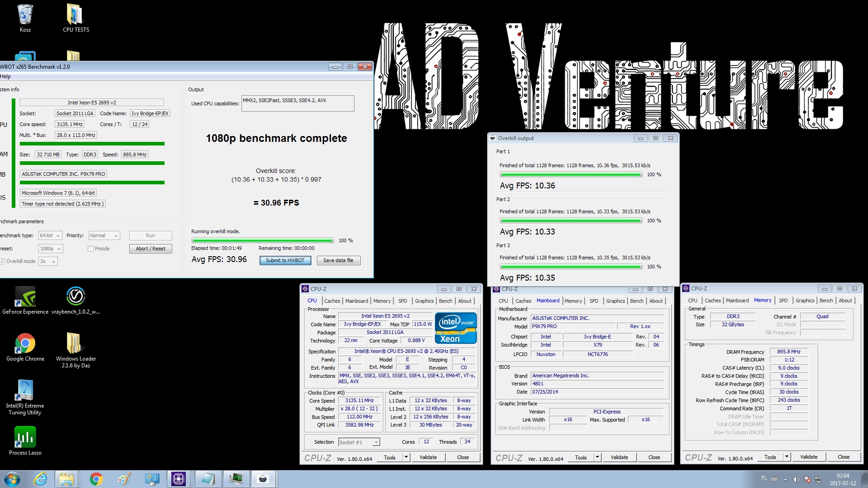This screenshot has height=488, width=868.
Task: Toggle the Pmode checkbox
Action: tap(90, 249)
